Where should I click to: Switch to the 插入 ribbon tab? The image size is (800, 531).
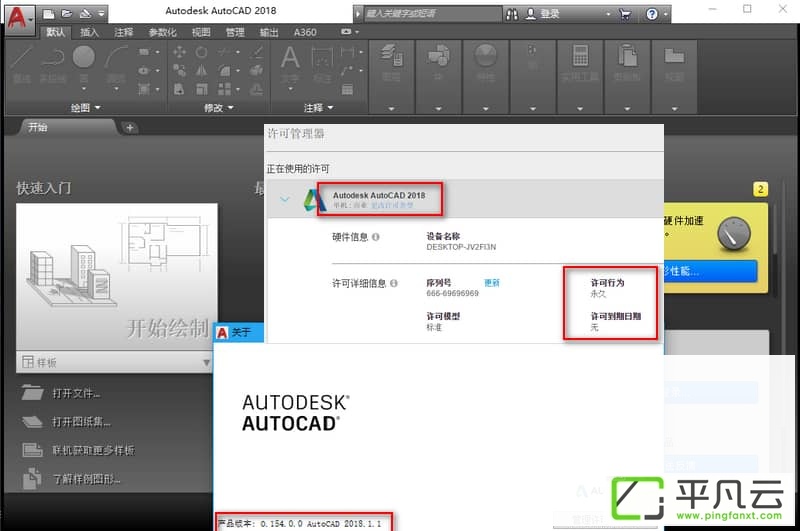pyautogui.click(x=89, y=32)
